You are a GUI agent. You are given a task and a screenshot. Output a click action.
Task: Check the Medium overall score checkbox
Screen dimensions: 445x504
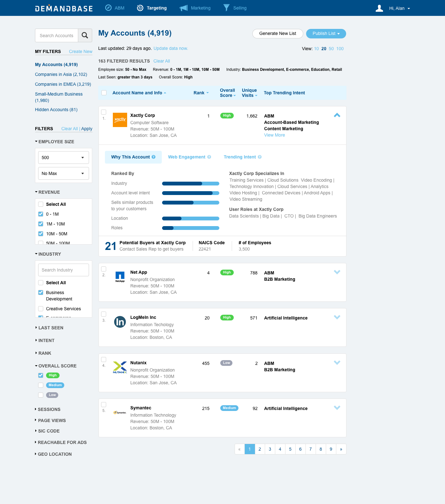coord(41,385)
